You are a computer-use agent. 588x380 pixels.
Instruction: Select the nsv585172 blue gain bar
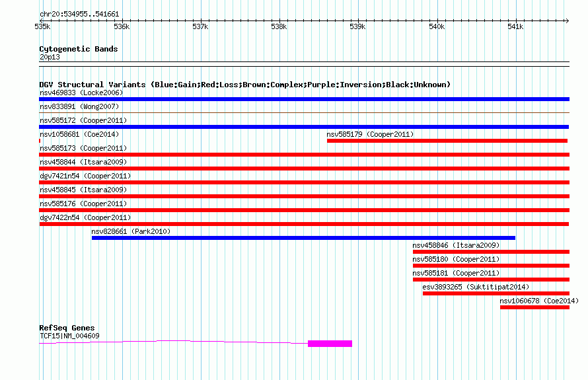(x=304, y=127)
